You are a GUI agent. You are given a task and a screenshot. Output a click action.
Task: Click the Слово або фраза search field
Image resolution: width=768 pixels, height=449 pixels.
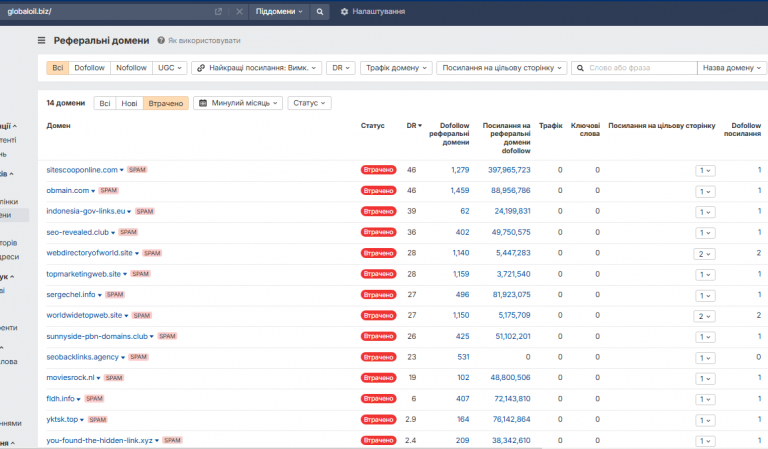click(x=640, y=68)
